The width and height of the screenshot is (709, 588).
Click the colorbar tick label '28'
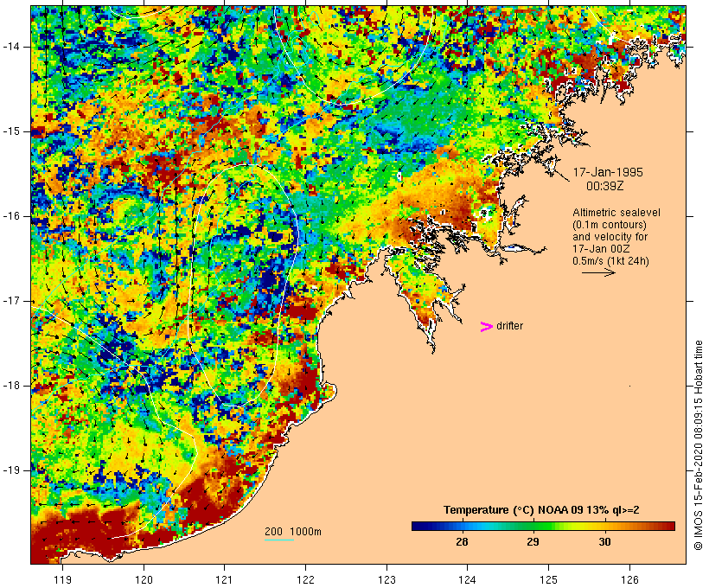pos(462,541)
